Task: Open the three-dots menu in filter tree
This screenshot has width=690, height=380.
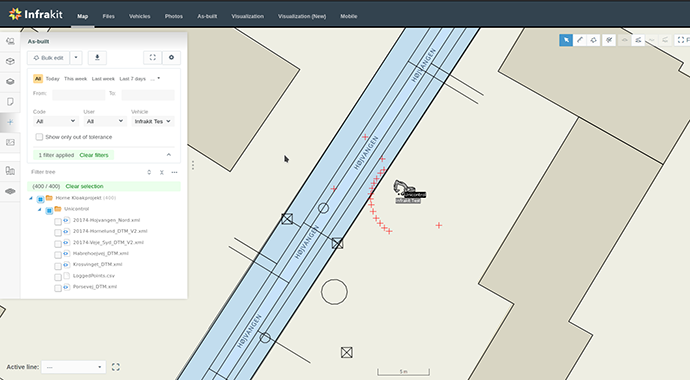Action: [174, 172]
